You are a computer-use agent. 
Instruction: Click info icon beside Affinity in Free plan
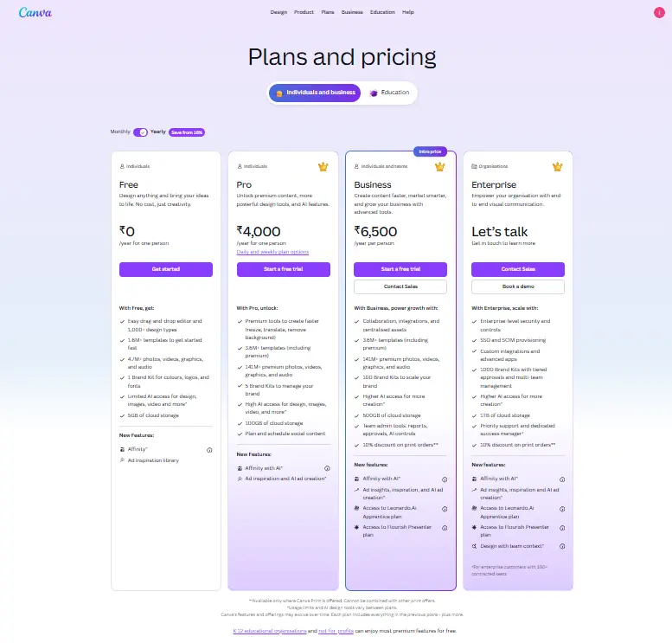point(209,450)
